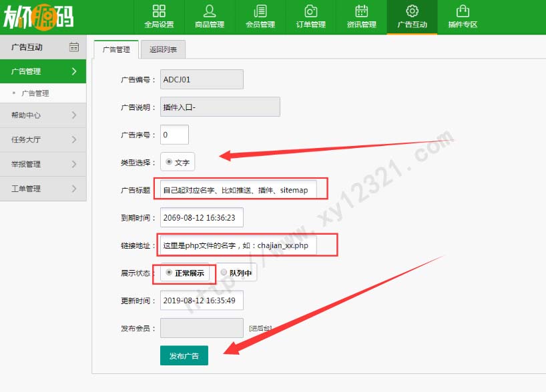Open 资讯管理 calendar icon
The height and width of the screenshot is (392, 546).
pyautogui.click(x=362, y=11)
